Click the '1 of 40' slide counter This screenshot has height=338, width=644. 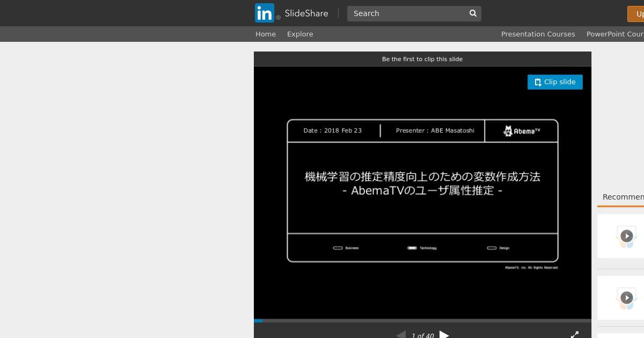click(422, 335)
